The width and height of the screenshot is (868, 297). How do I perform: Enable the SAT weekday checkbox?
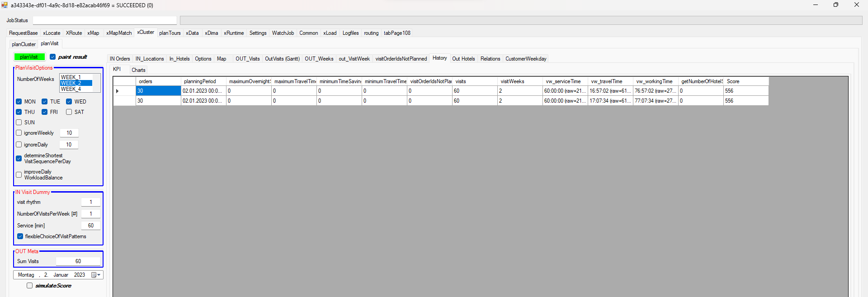tap(69, 112)
